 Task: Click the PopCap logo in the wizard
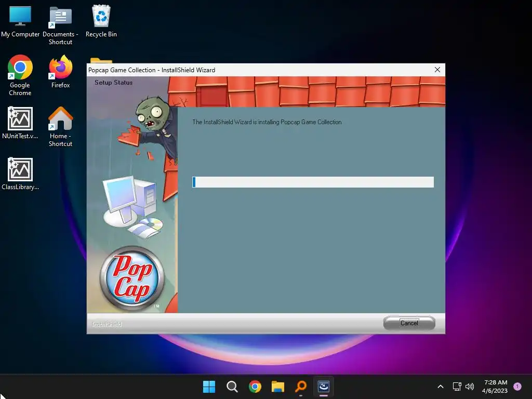click(132, 278)
